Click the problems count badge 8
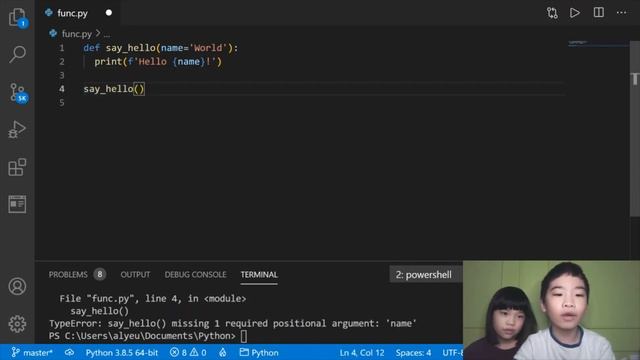The image size is (640, 360). (x=100, y=274)
